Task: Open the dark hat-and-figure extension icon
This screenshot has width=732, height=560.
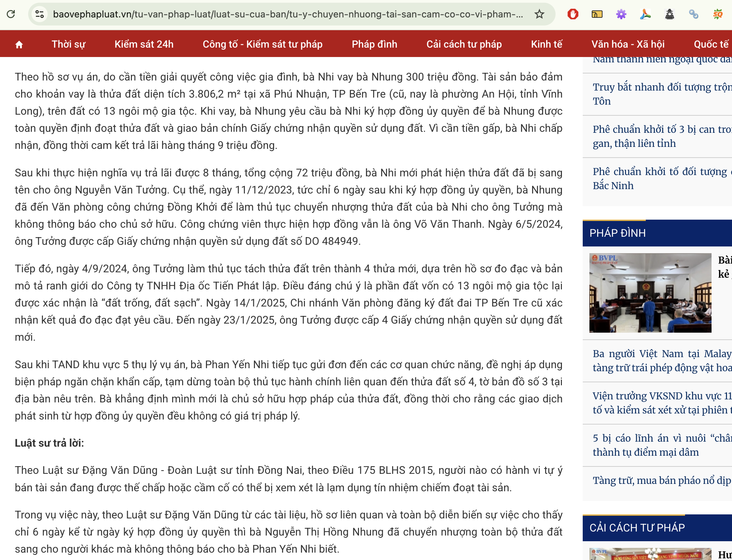Action: (x=669, y=14)
